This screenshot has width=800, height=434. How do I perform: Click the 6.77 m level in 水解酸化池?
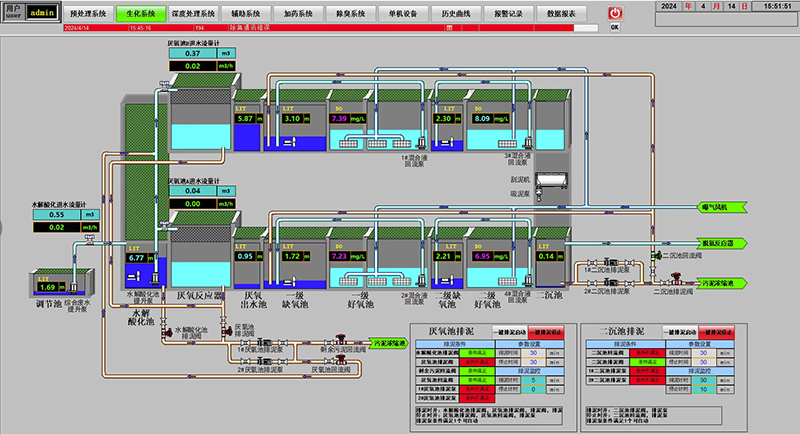tap(136, 258)
